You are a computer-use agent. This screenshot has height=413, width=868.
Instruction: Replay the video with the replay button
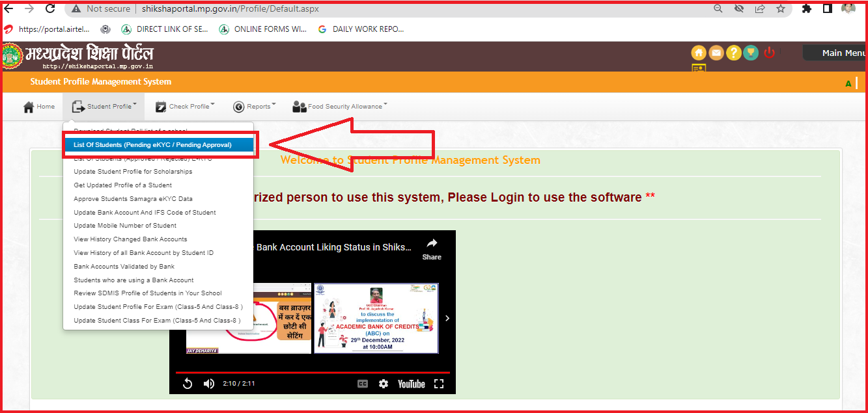click(188, 384)
